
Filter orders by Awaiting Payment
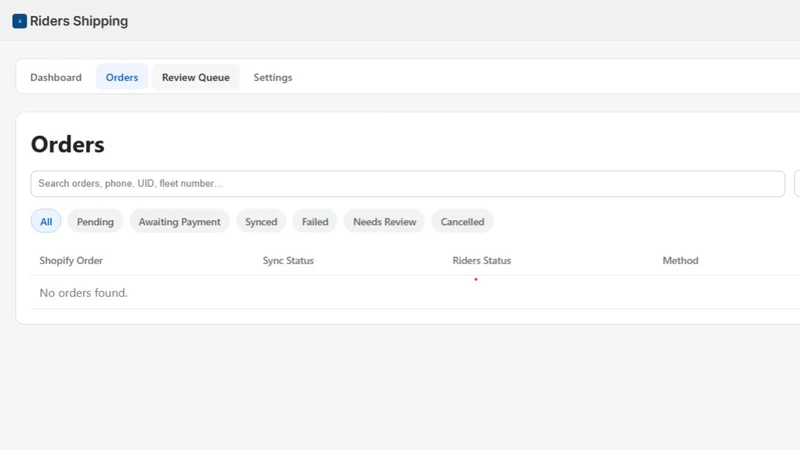coord(180,221)
